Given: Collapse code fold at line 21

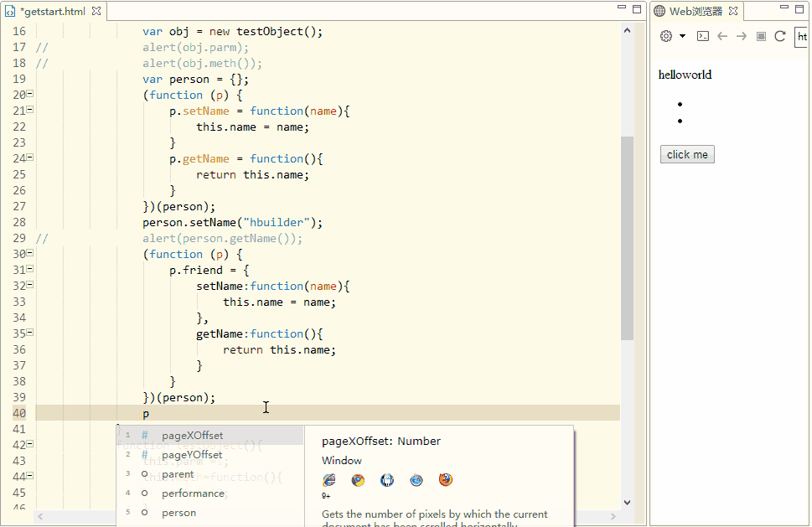Looking at the screenshot, I should click(x=30, y=110).
